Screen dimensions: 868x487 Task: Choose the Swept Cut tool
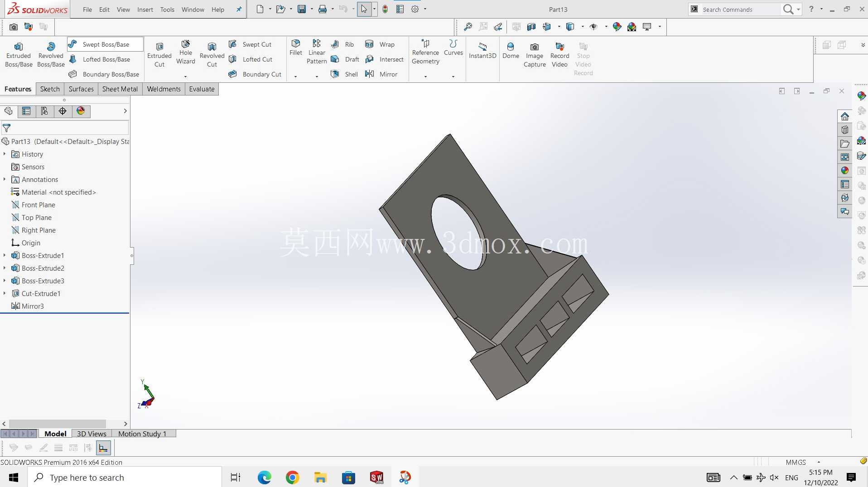point(250,44)
